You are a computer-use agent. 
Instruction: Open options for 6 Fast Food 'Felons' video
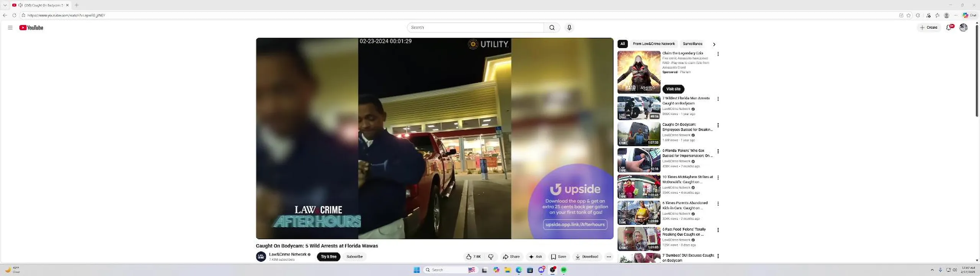pos(718,230)
